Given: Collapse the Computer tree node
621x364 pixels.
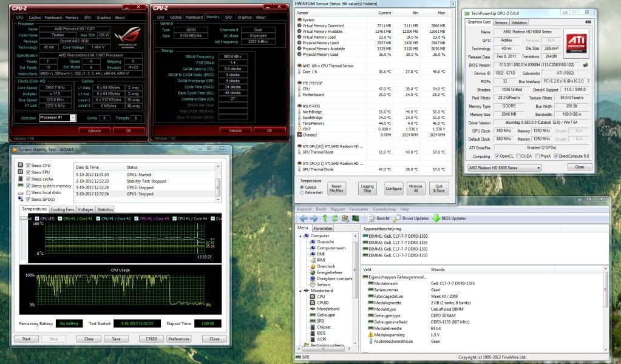Looking at the screenshot, I should (300, 236).
